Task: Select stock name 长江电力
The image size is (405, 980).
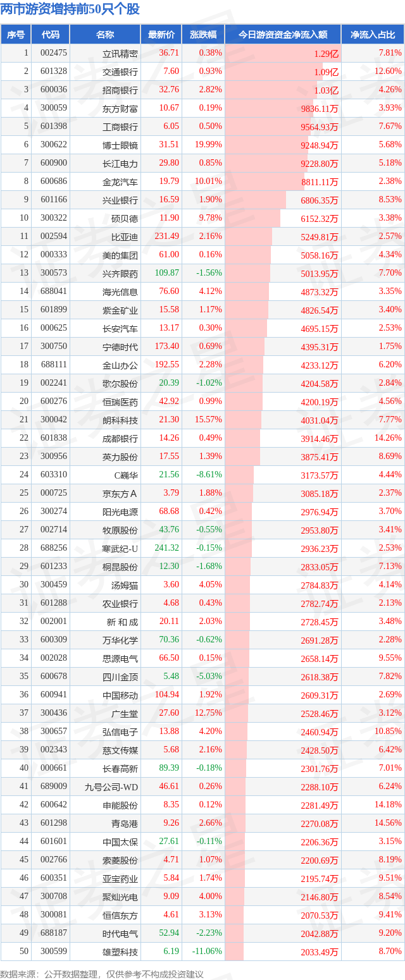Action: click(120, 163)
